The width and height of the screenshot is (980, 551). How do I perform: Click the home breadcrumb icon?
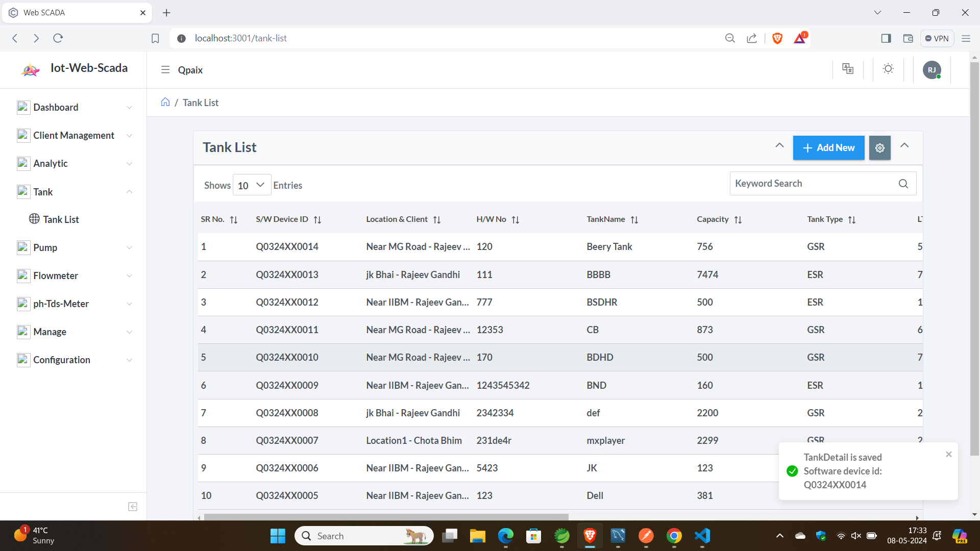click(165, 102)
